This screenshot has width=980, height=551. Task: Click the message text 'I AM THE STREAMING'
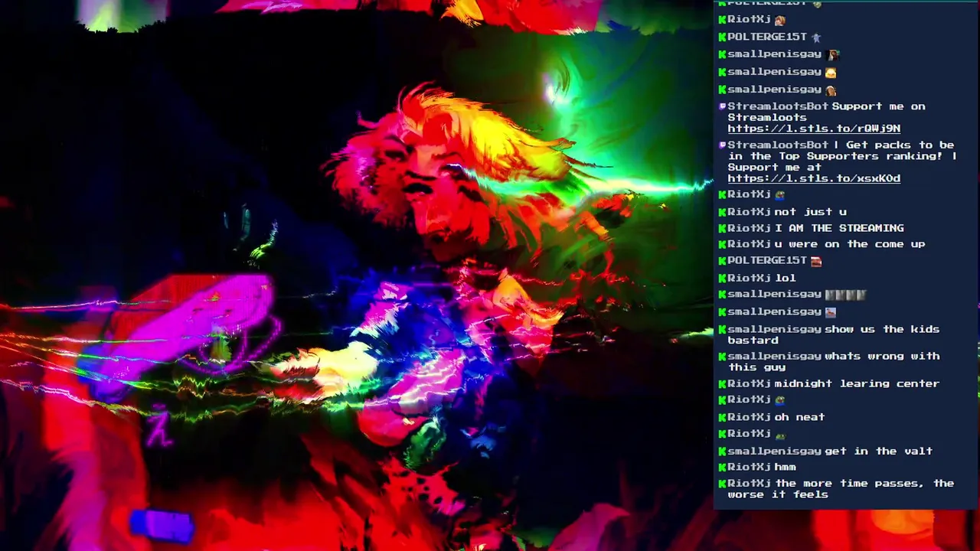[x=839, y=228]
